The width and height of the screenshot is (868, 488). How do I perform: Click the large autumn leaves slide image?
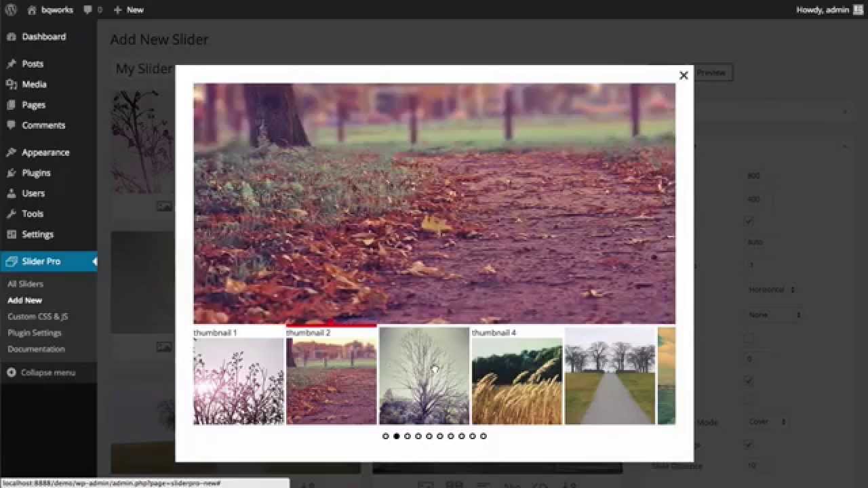(x=434, y=203)
